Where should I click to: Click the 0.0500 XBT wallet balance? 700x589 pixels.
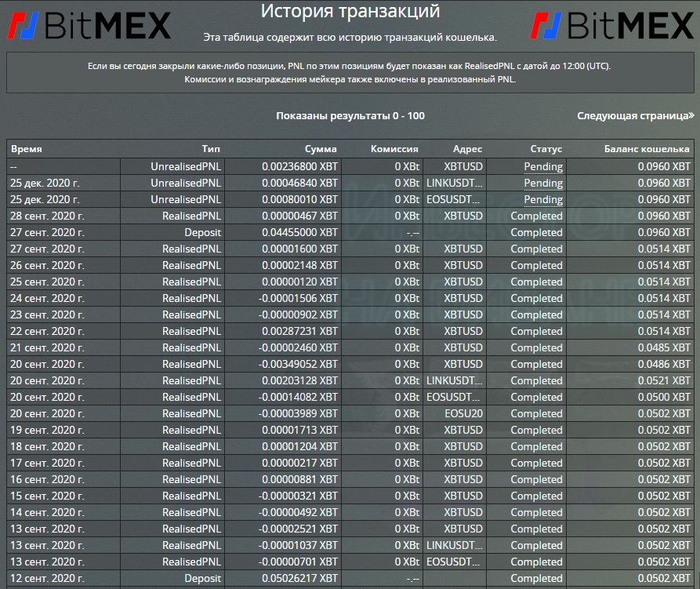[664, 397]
